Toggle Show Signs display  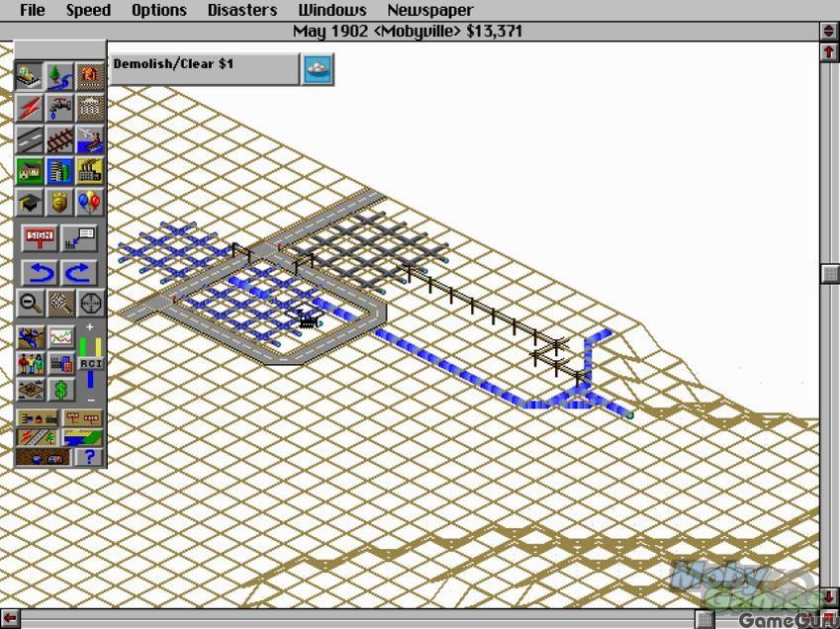[x=82, y=418]
